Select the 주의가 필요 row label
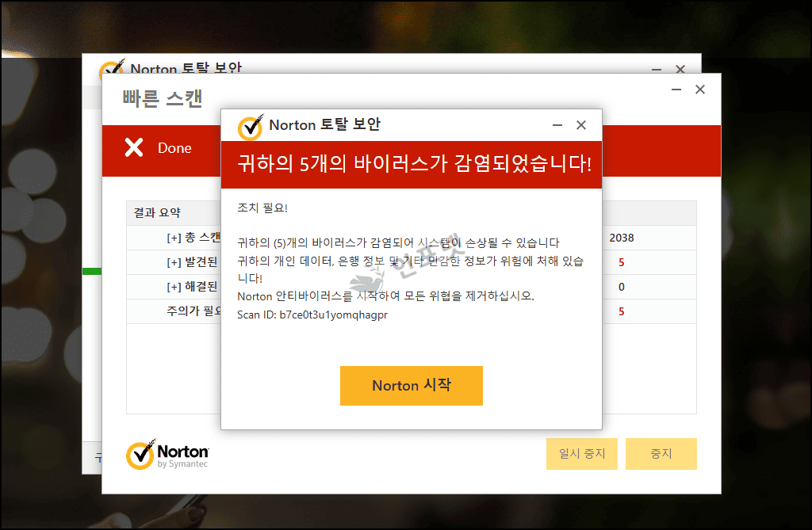This screenshot has width=812, height=530. tap(193, 311)
